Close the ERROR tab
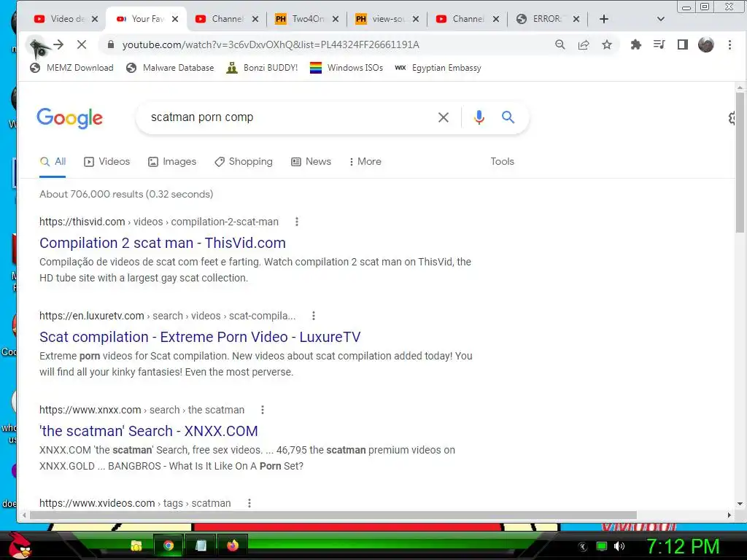Screen dimensions: 747x560 click(576, 19)
